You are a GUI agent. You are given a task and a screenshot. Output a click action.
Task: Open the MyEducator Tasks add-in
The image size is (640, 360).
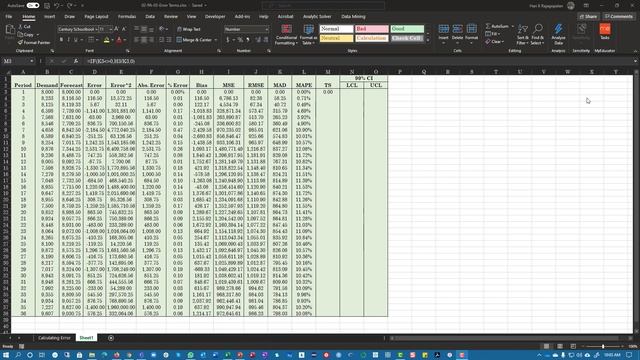pyautogui.click(x=605, y=32)
